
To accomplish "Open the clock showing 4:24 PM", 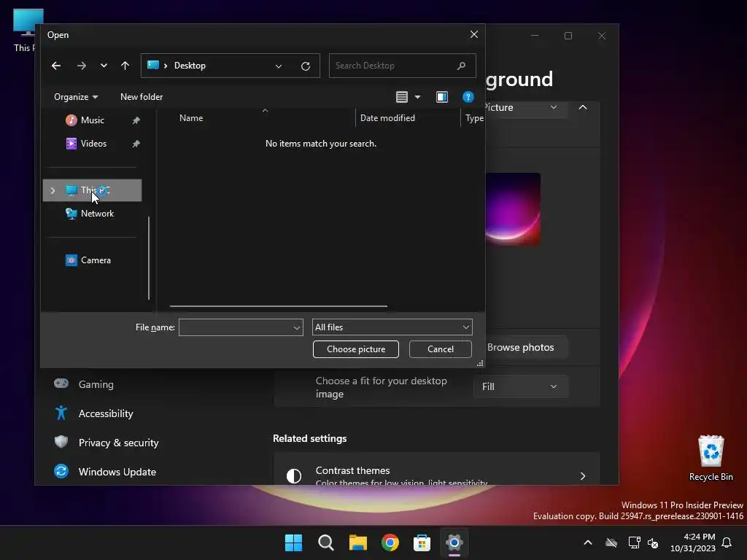I will click(693, 542).
